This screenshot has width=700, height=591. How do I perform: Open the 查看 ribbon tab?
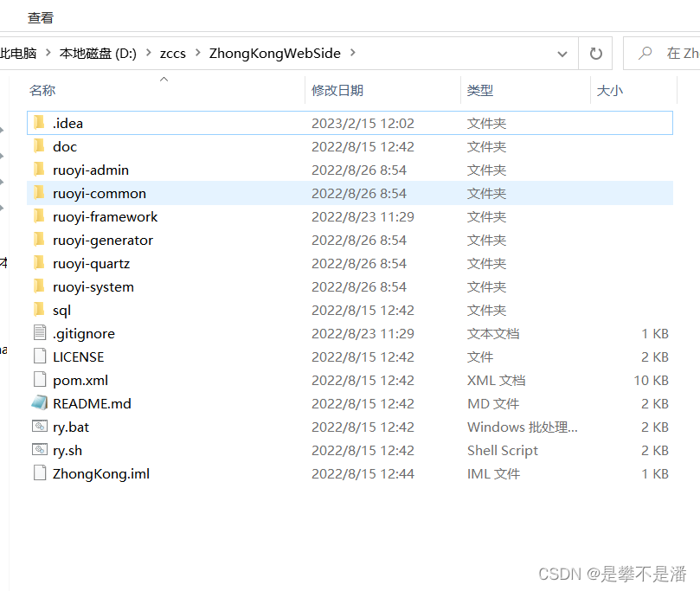[41, 18]
